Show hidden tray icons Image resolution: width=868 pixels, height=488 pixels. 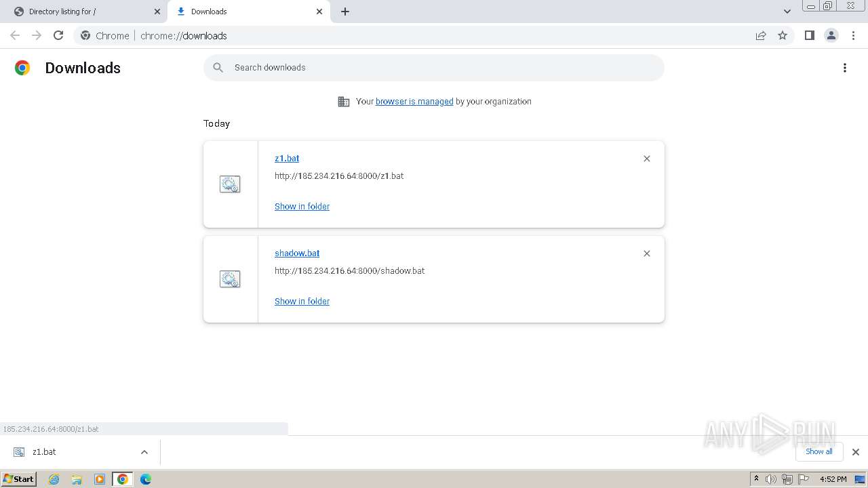coord(756,479)
